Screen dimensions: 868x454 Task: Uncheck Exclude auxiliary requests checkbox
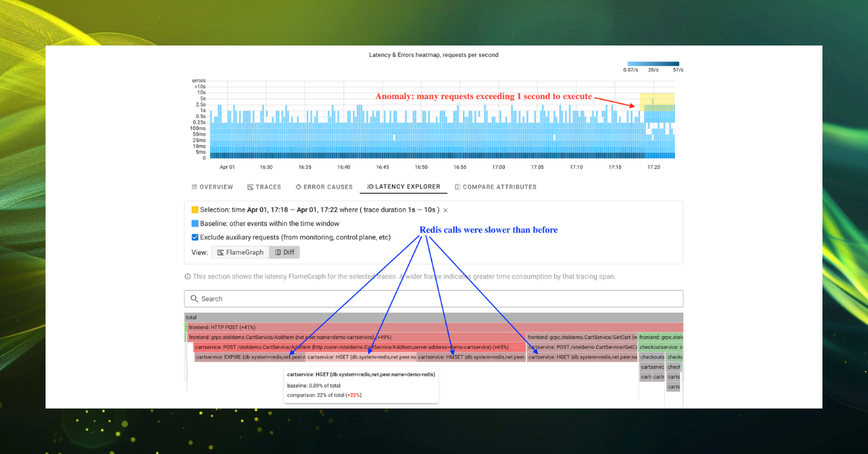195,237
